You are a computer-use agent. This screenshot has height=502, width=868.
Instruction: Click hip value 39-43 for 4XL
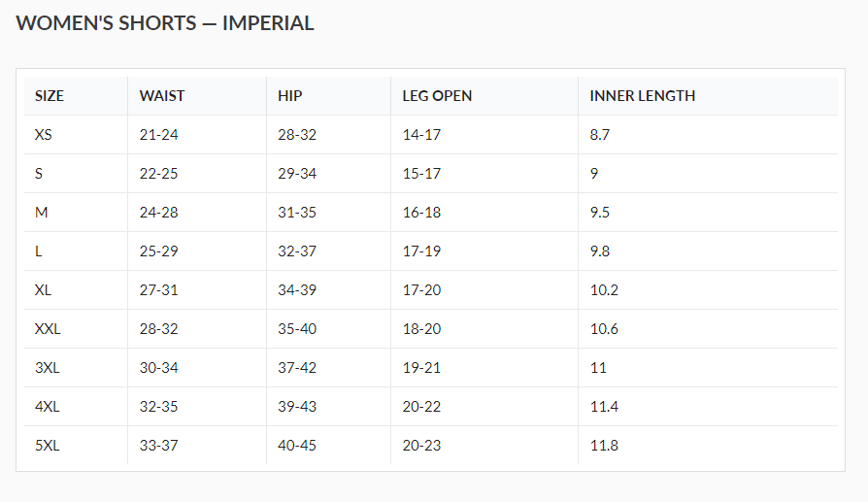[297, 407]
